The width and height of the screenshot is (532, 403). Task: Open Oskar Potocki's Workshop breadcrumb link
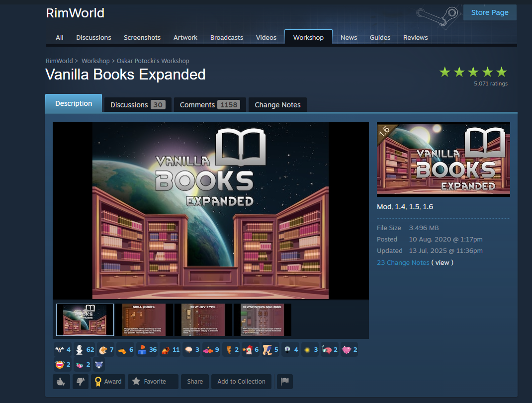[x=153, y=61]
